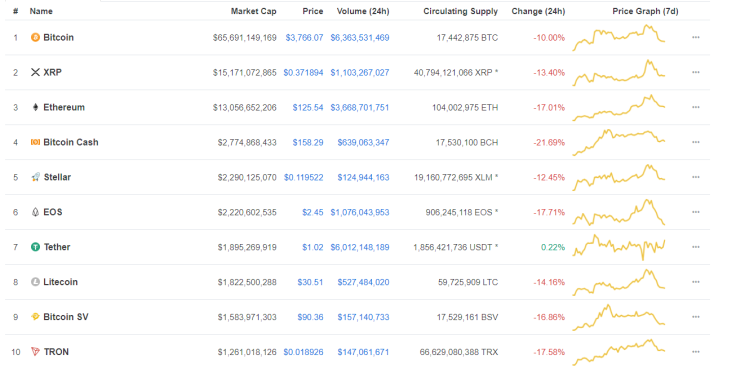Open the more-options ellipsis for XRP
The image size is (736, 368).
[x=696, y=72]
